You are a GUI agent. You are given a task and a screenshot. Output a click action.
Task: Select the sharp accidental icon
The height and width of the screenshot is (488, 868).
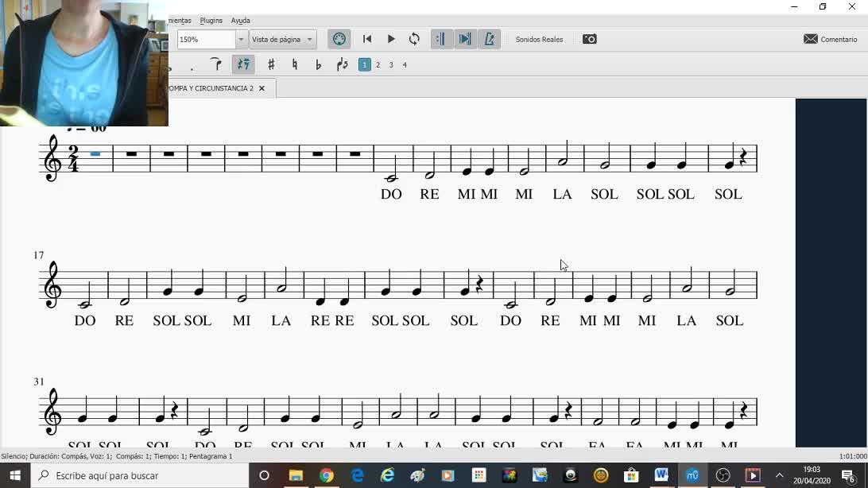click(271, 64)
